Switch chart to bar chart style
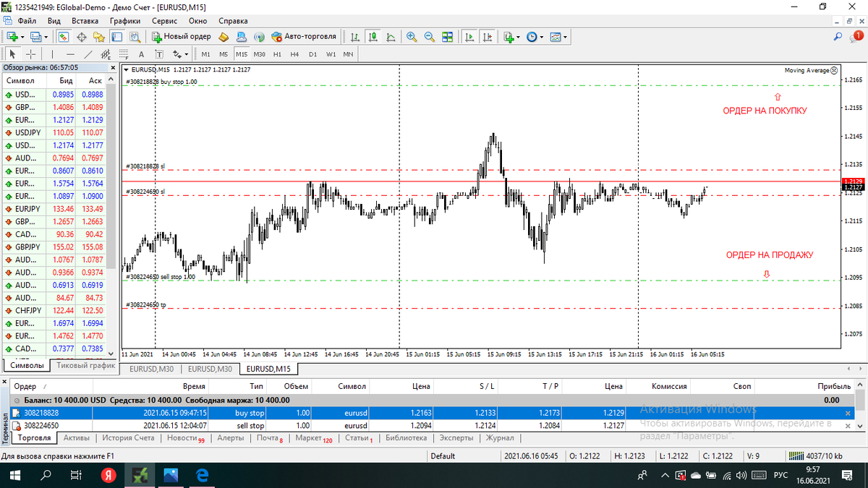This screenshot has width=868, height=488. tap(355, 36)
